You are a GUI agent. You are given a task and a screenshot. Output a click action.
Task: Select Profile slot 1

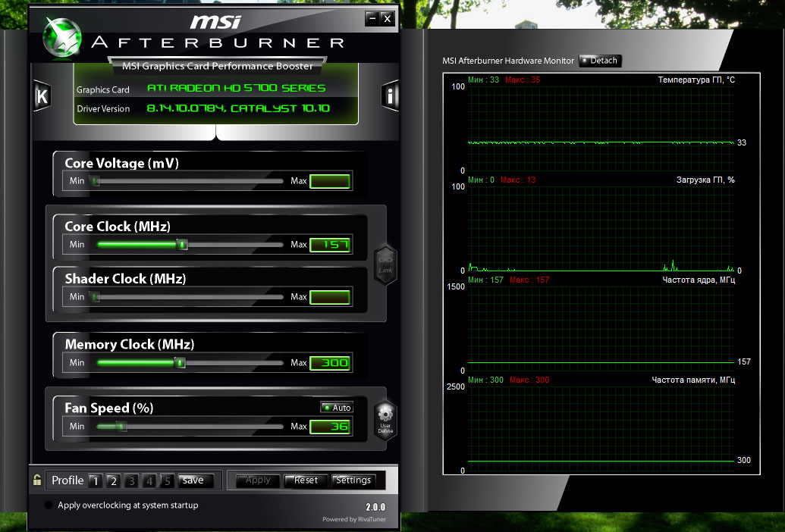(95, 481)
